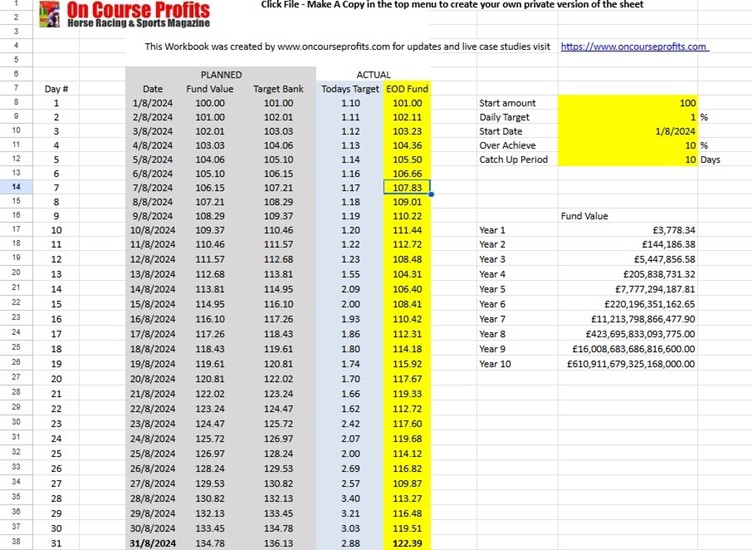
Task: Click the Day # column heading
Action: (56, 89)
